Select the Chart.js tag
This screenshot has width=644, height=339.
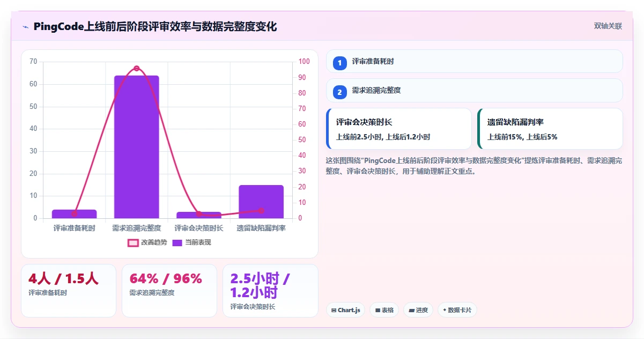point(345,310)
